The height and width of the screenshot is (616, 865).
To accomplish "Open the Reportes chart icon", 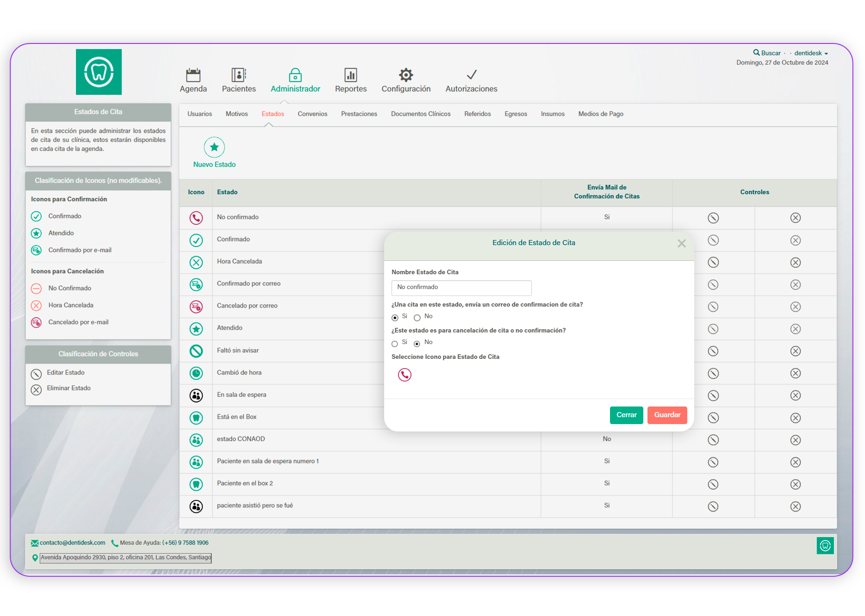I will (x=350, y=75).
